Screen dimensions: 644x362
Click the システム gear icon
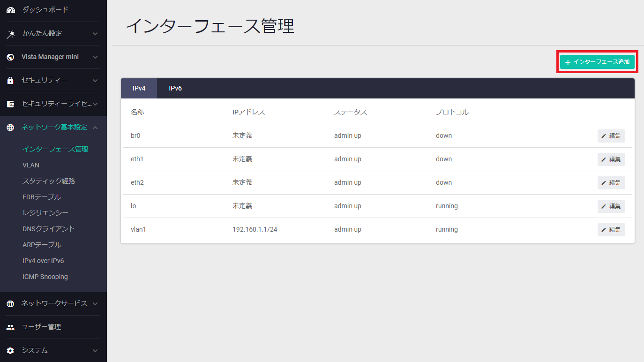tap(10, 351)
